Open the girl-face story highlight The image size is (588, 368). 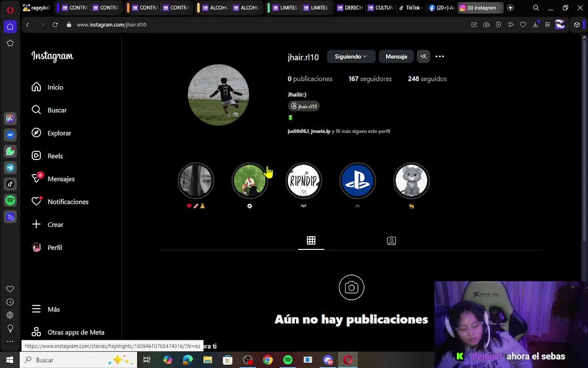click(x=196, y=180)
